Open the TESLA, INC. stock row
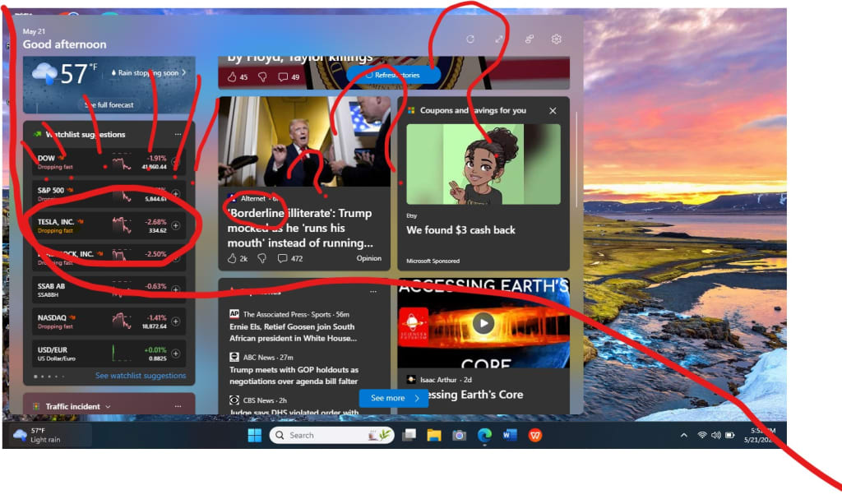 pos(109,225)
